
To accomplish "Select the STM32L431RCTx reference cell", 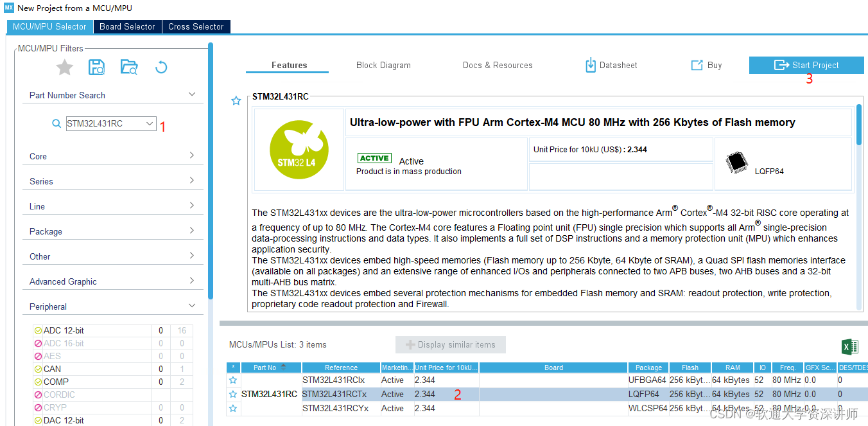I will tap(341, 395).
